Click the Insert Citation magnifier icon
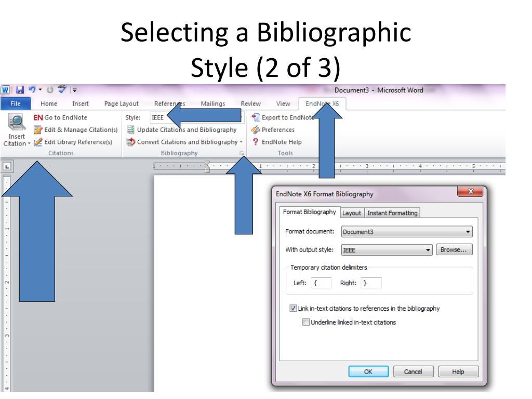This screenshot has height=399, width=532. (x=17, y=122)
